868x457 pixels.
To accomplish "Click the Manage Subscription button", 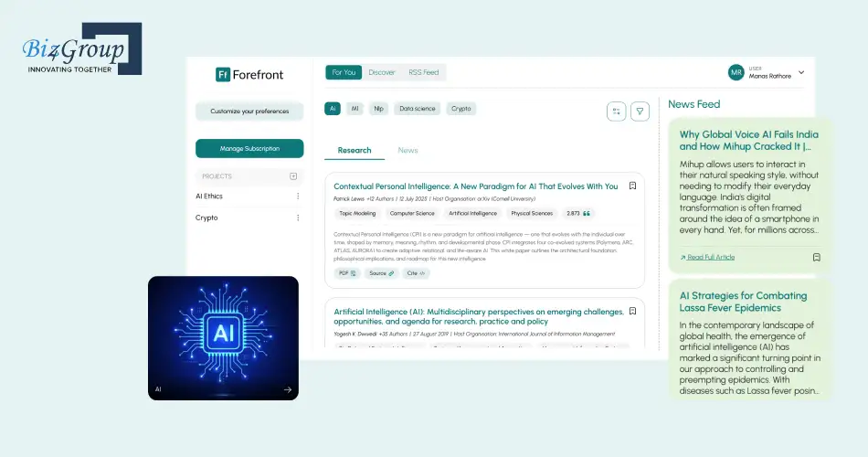I will (x=249, y=148).
